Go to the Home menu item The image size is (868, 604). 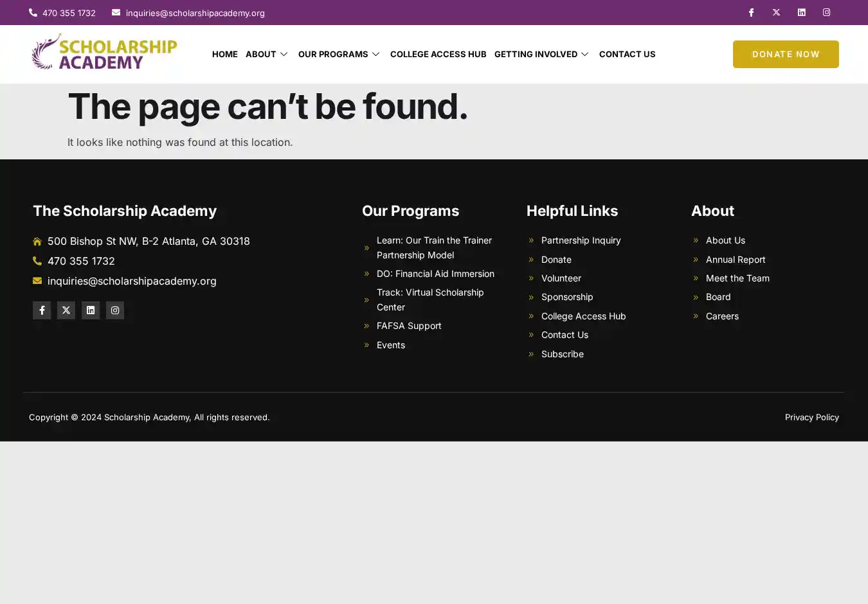point(225,54)
